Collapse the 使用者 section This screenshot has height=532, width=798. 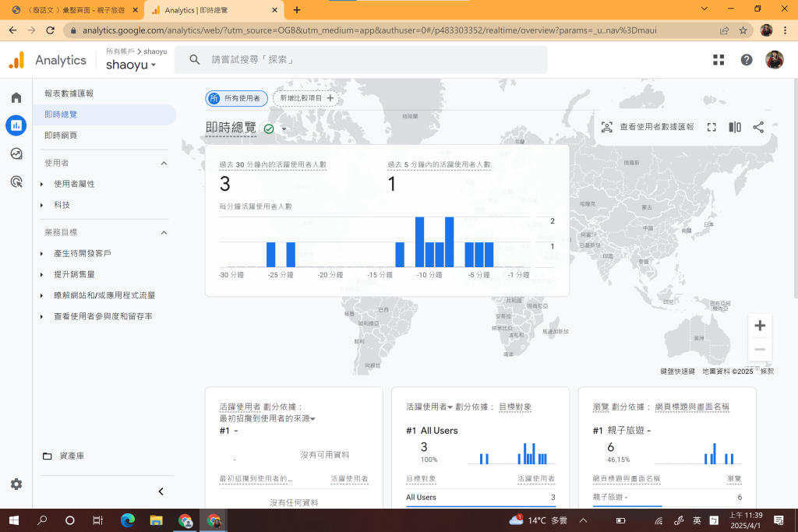point(164,163)
